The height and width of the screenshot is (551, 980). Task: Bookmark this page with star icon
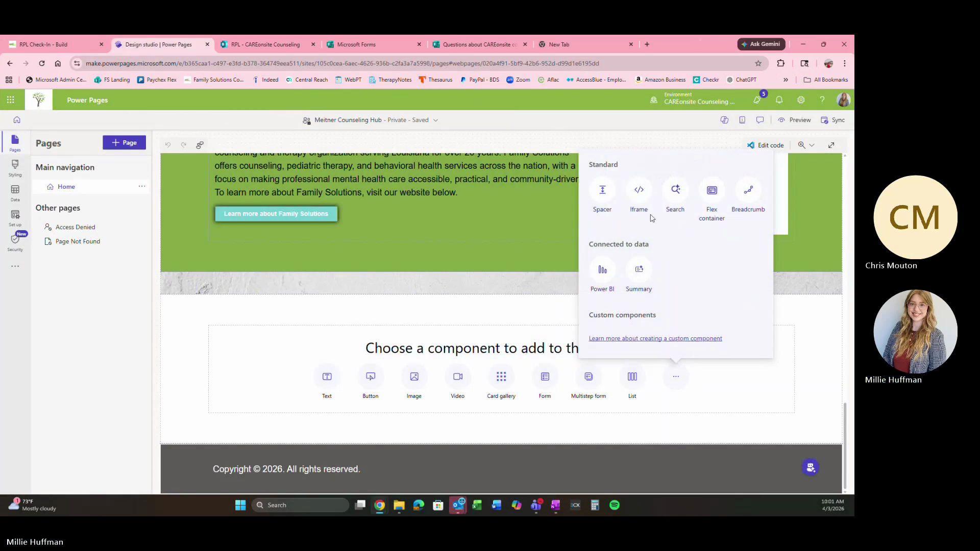click(758, 63)
